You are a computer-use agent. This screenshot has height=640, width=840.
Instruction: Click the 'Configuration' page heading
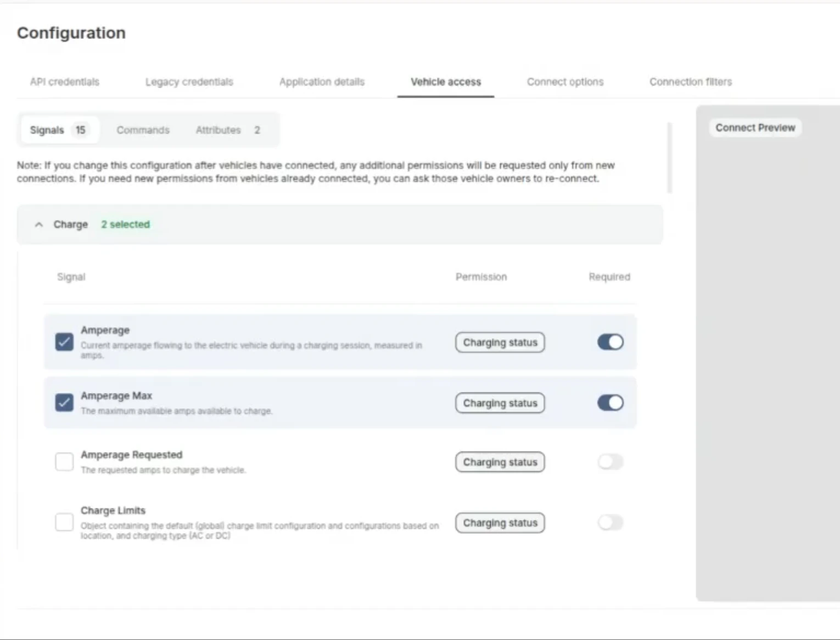pyautogui.click(x=71, y=33)
